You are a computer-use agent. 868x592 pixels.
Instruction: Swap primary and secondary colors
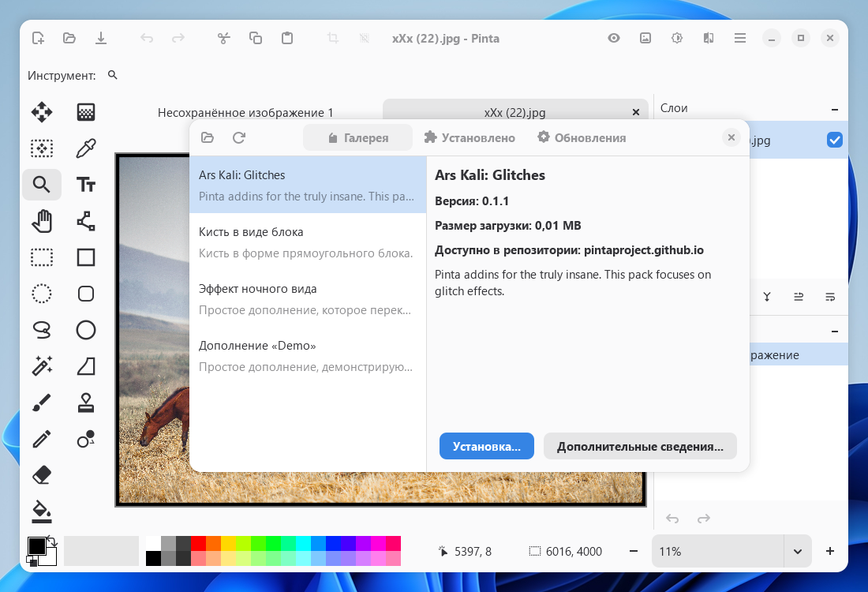(52, 541)
